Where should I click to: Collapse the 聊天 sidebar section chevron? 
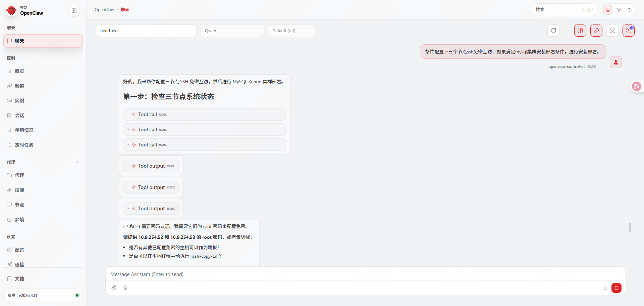click(77, 28)
